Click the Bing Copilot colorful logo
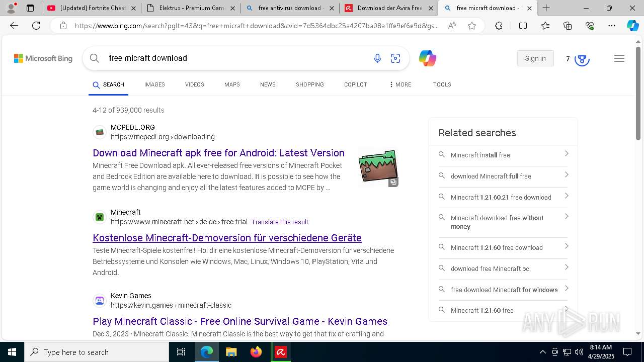 point(428,59)
